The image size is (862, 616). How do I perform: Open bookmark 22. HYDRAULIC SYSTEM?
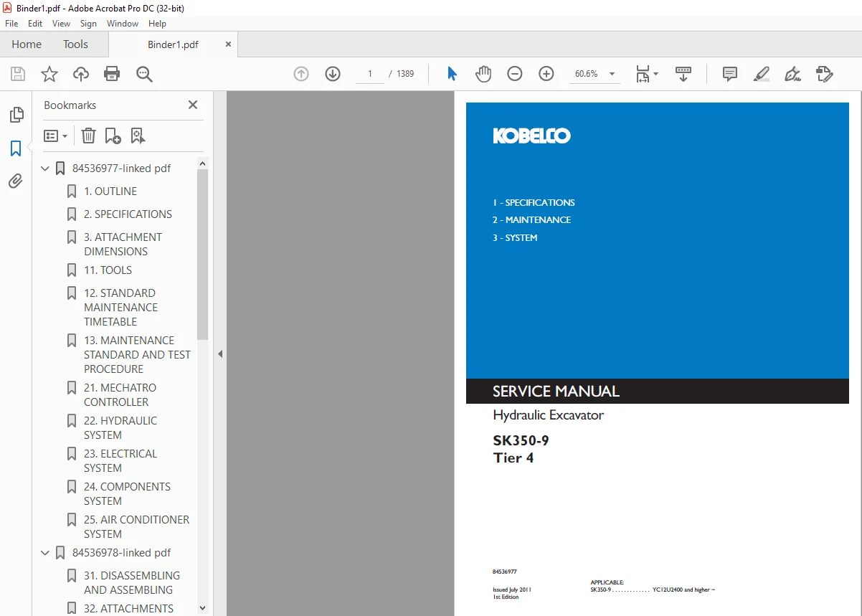(x=120, y=428)
